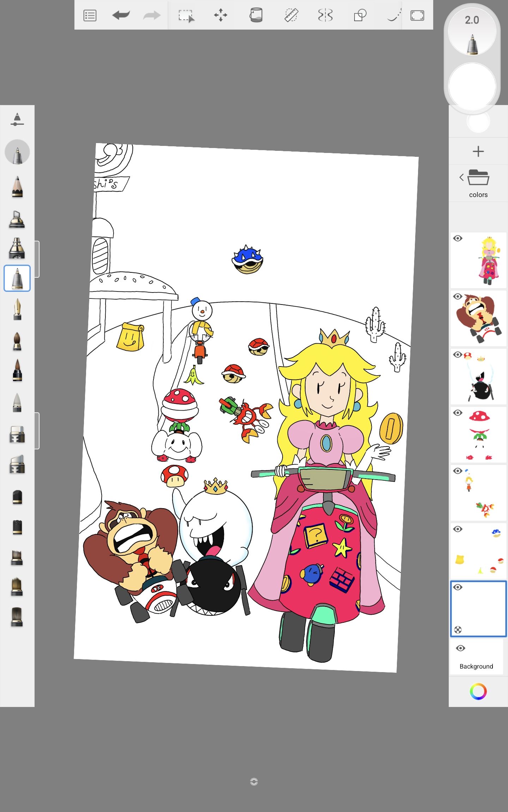This screenshot has height=812, width=508.
Task: Select the round brown paintbrush with gold ferrule
Action: click(17, 341)
